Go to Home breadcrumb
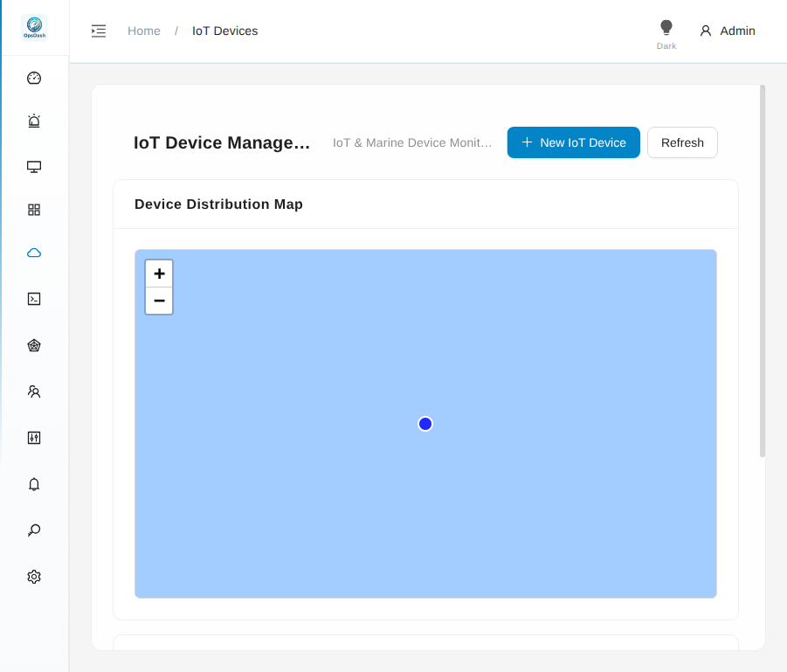787x672 pixels. tap(144, 31)
